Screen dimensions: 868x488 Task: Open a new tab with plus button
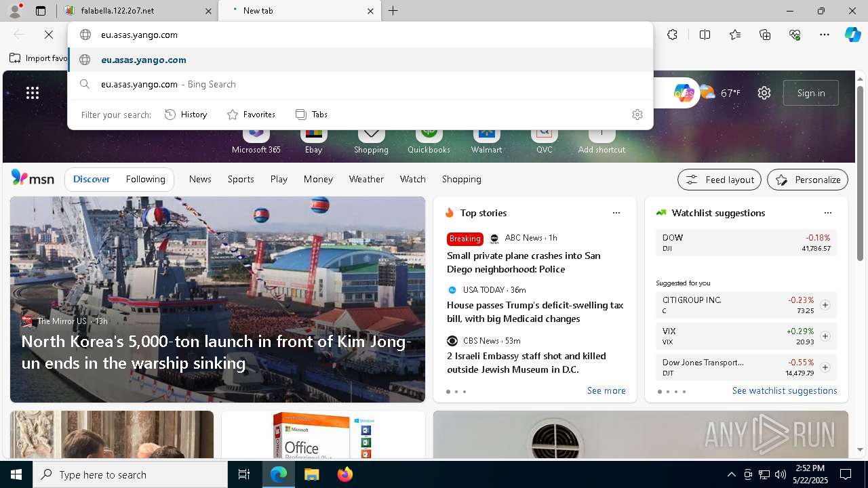(x=393, y=11)
